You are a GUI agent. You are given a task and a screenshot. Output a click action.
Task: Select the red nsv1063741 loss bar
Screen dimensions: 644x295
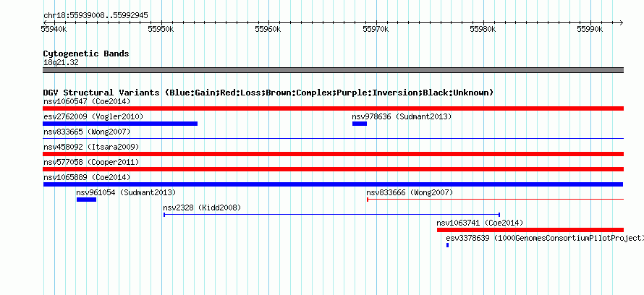pos(530,230)
